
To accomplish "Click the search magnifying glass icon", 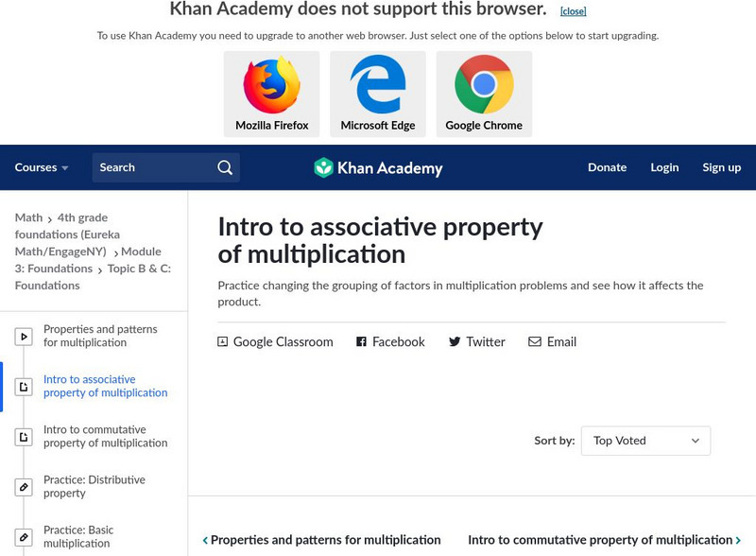I will tap(225, 167).
